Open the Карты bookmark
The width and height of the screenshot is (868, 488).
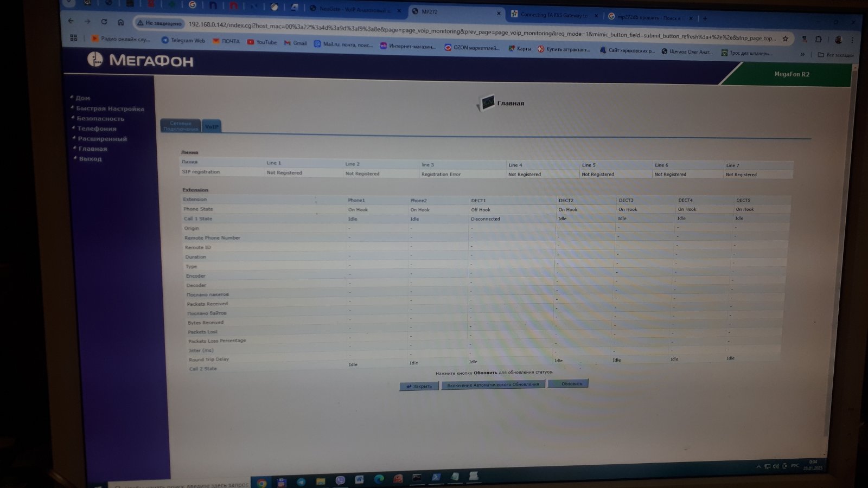point(520,49)
